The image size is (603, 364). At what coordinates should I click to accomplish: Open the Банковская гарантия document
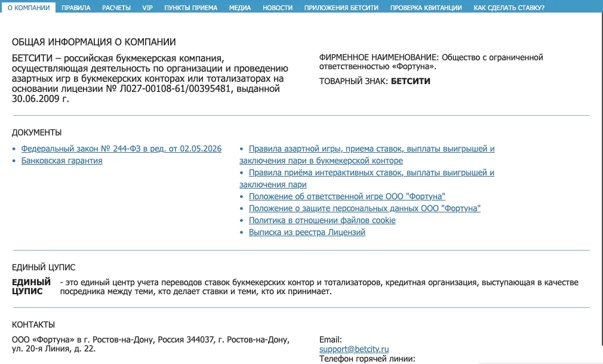pos(61,161)
